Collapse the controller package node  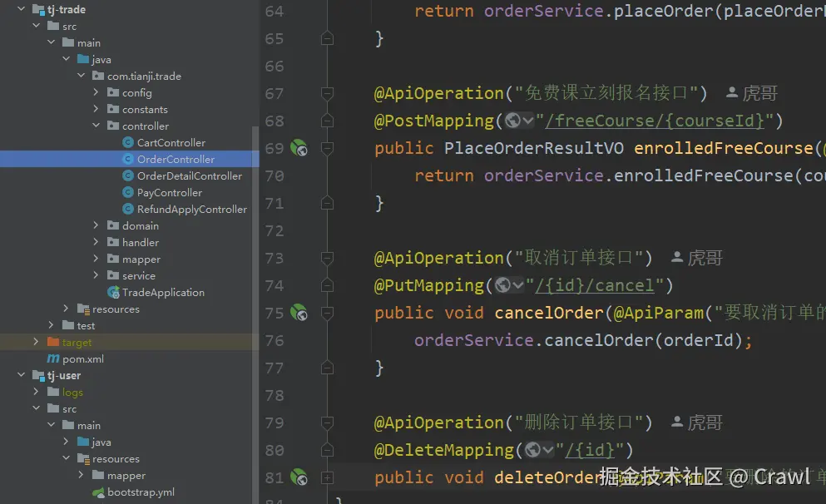[x=96, y=126]
